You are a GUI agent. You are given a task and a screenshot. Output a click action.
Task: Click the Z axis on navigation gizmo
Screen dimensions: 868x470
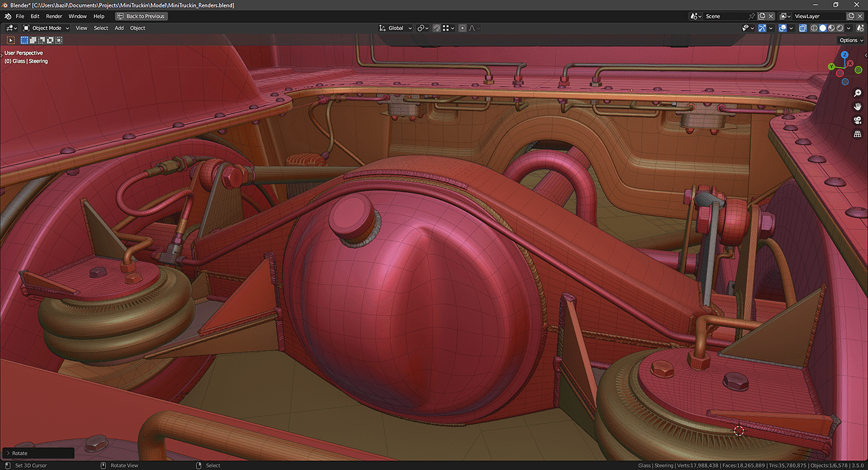(844, 55)
